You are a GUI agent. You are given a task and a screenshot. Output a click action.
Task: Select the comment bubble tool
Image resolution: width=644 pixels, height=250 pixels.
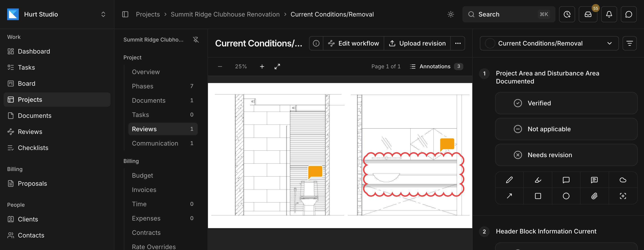point(566,180)
